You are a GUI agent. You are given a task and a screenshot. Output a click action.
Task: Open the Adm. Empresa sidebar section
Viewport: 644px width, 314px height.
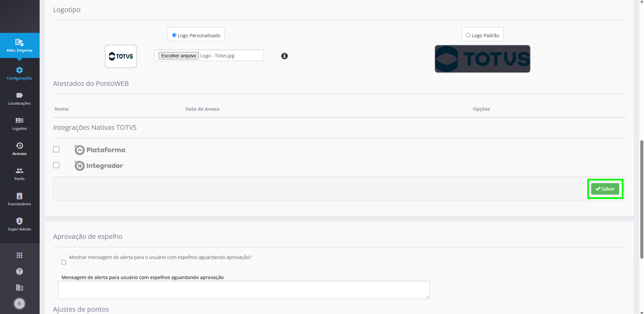click(19, 46)
